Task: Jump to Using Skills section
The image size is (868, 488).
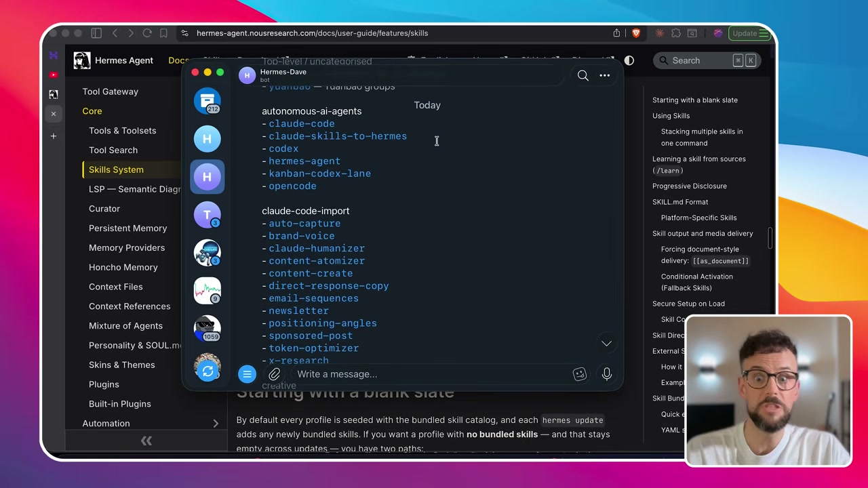Action: [671, 116]
